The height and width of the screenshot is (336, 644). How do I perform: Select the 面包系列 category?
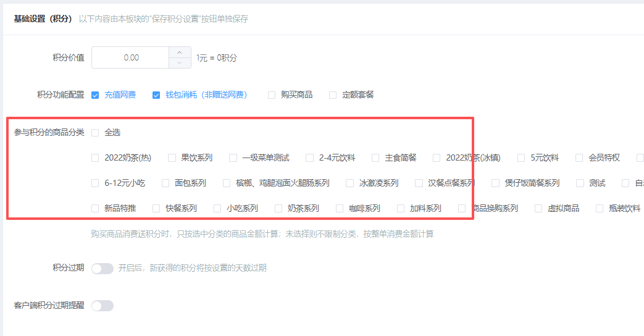pos(165,183)
